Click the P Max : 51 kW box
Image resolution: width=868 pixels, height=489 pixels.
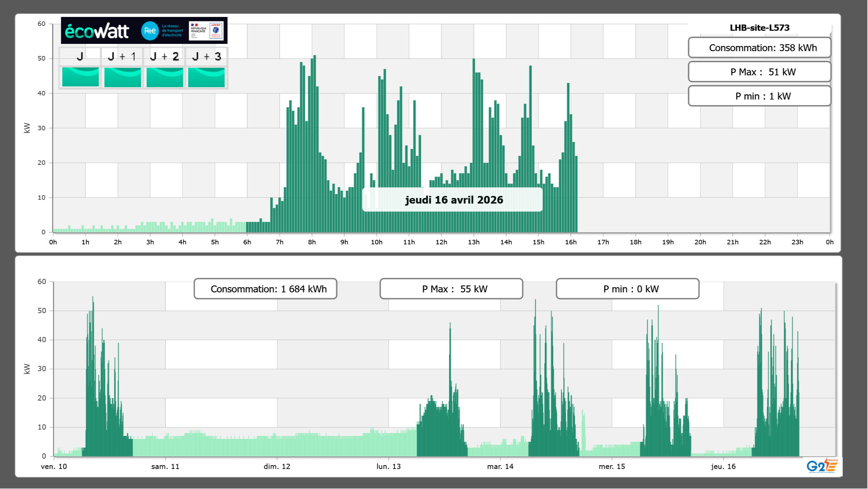pos(759,72)
